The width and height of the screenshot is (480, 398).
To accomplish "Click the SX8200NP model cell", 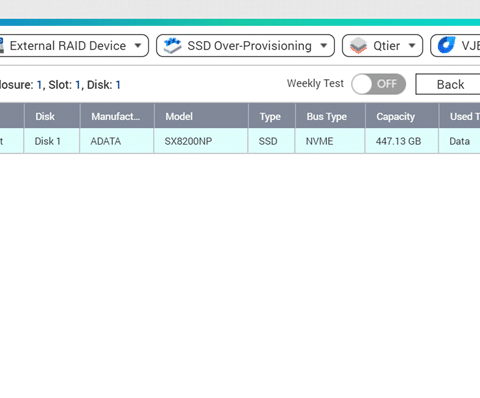I will (x=201, y=141).
